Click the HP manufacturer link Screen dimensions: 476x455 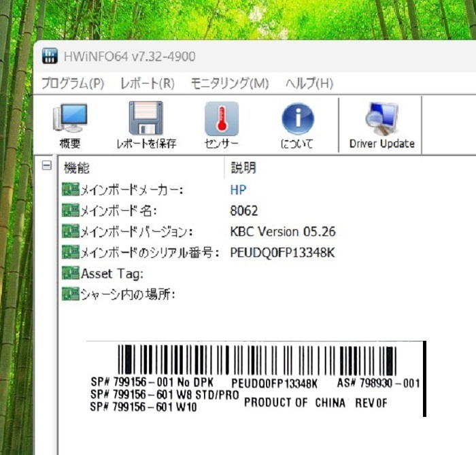[238, 190]
